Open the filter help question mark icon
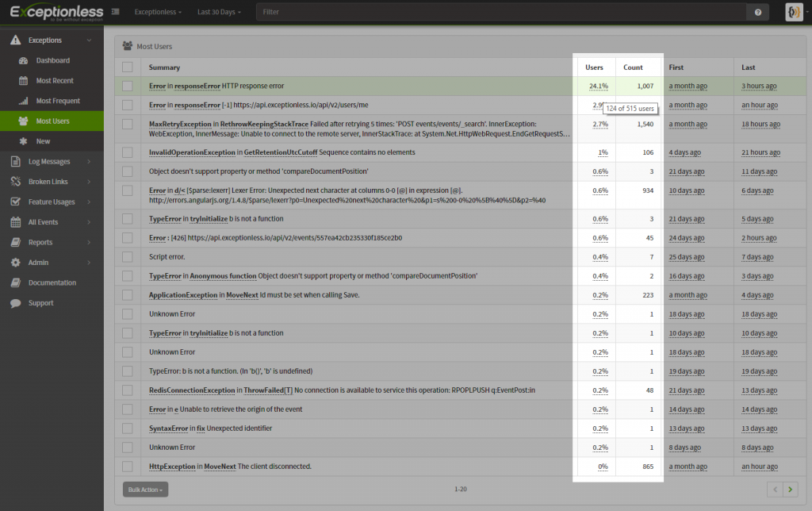 757,12
